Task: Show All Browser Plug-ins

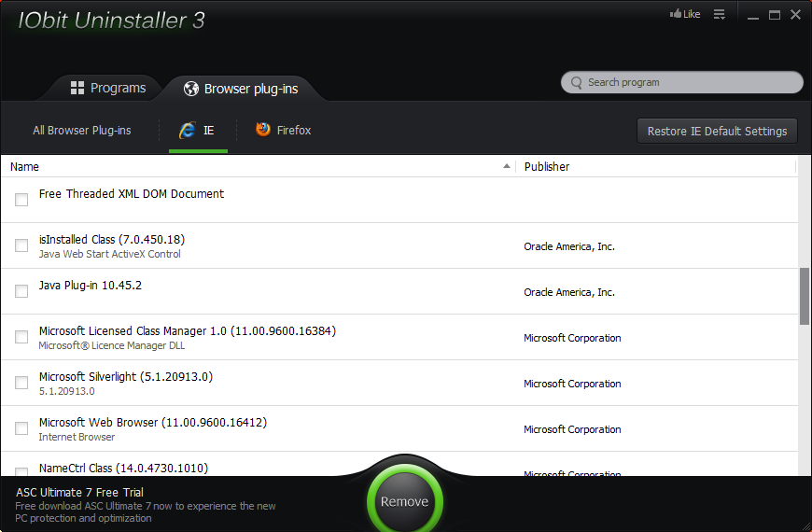Action: tap(82, 131)
